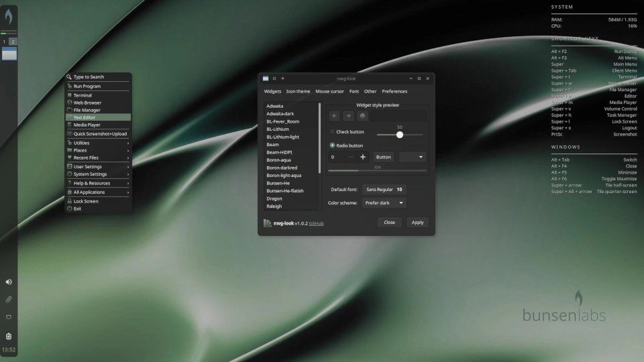The width and height of the screenshot is (644, 362).
Task: Choose Run Program from the menu
Action: (98, 86)
